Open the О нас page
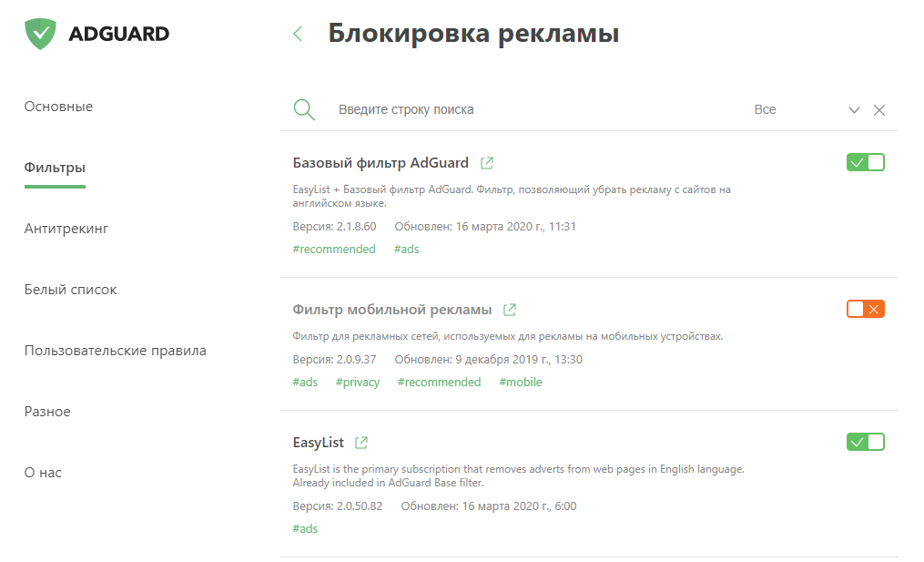Viewport: 924px width, 562px height. (43, 473)
